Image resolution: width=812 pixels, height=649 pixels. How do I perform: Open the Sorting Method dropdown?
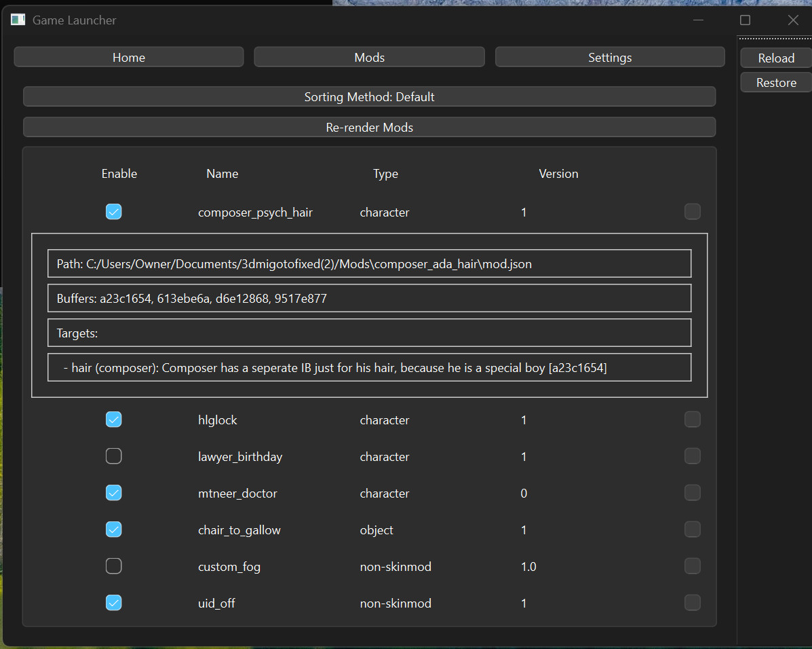coord(369,96)
